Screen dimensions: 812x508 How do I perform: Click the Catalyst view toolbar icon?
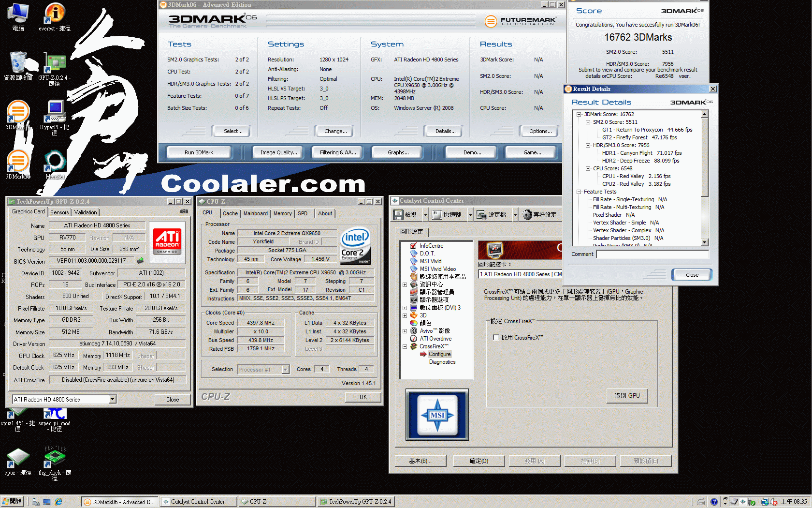(399, 215)
